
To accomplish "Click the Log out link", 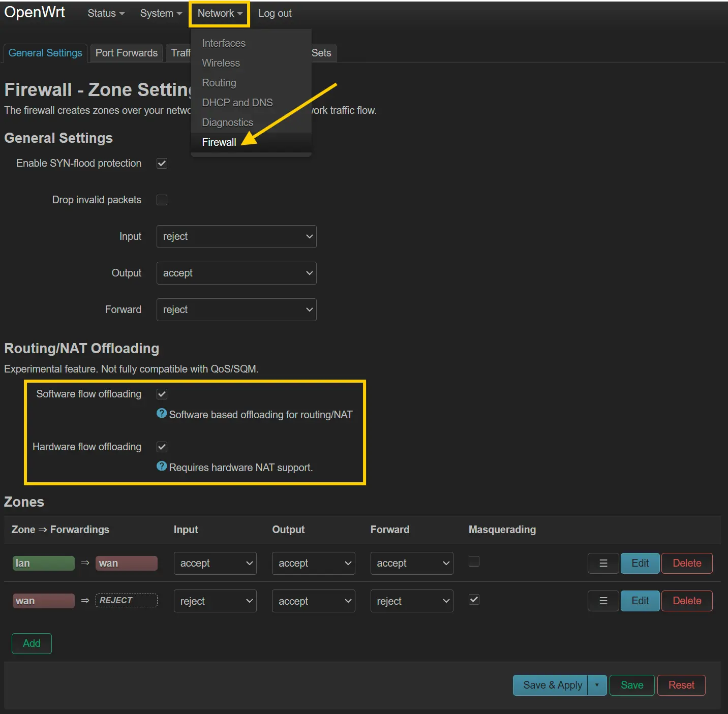I will pyautogui.click(x=275, y=13).
